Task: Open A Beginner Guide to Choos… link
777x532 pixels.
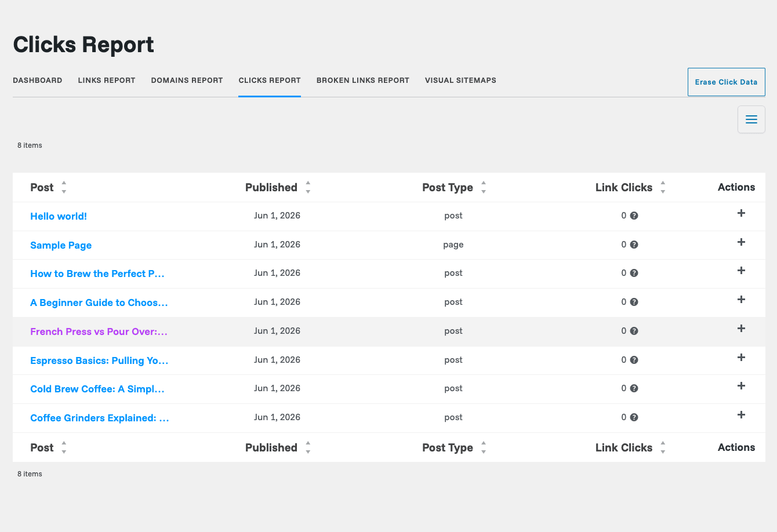Action: click(x=99, y=303)
